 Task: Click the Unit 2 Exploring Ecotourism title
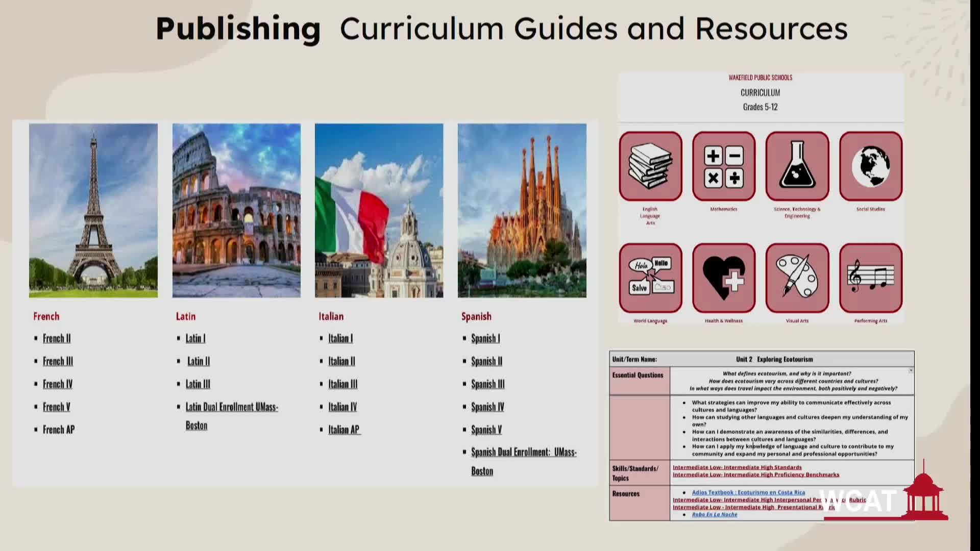774,359
